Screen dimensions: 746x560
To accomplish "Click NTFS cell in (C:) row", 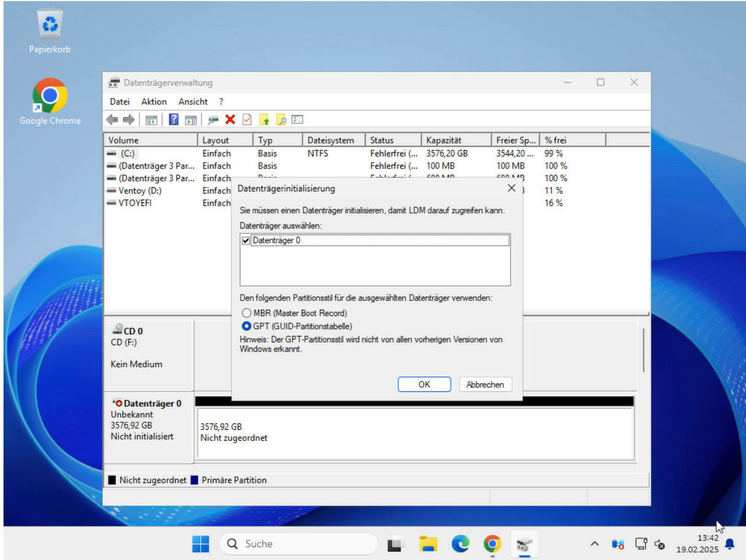I will (x=318, y=153).
